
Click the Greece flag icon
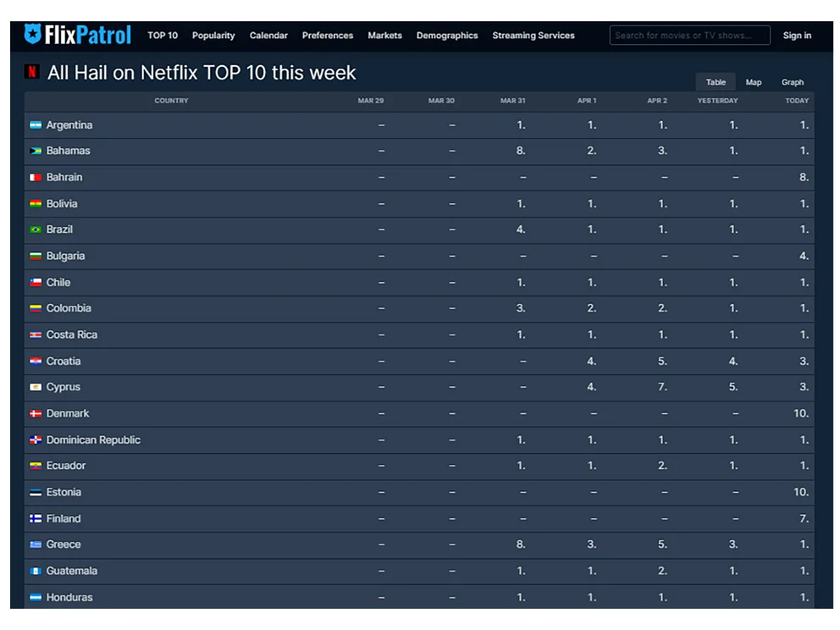point(36,544)
